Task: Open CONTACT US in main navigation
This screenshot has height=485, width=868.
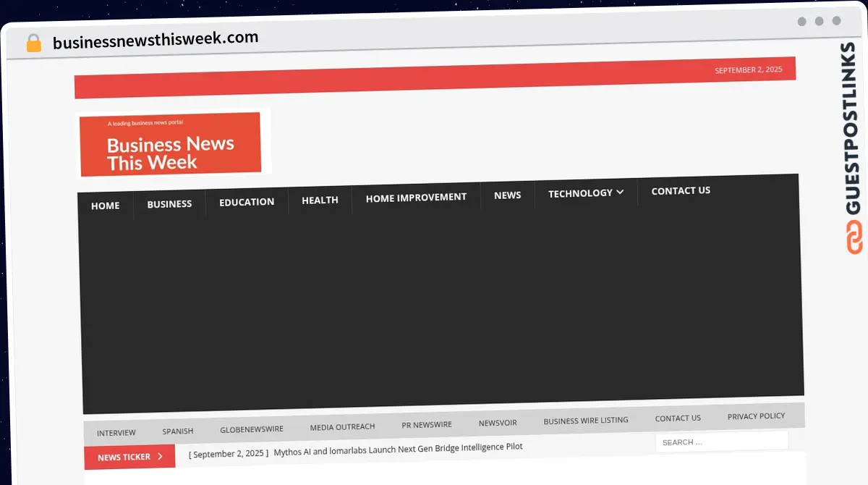Action: pyautogui.click(x=681, y=190)
